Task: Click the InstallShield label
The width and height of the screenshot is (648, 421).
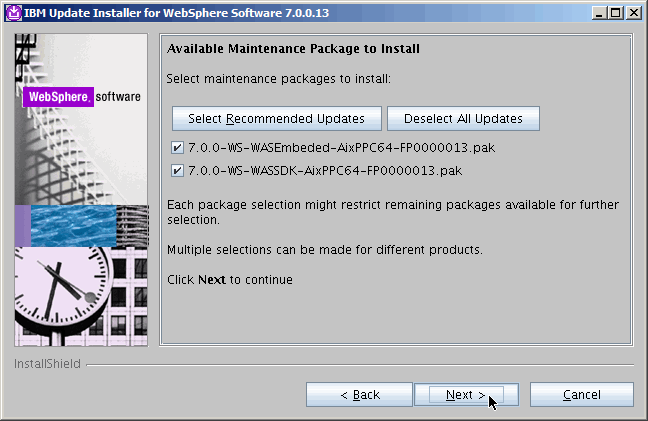Action: [47, 364]
